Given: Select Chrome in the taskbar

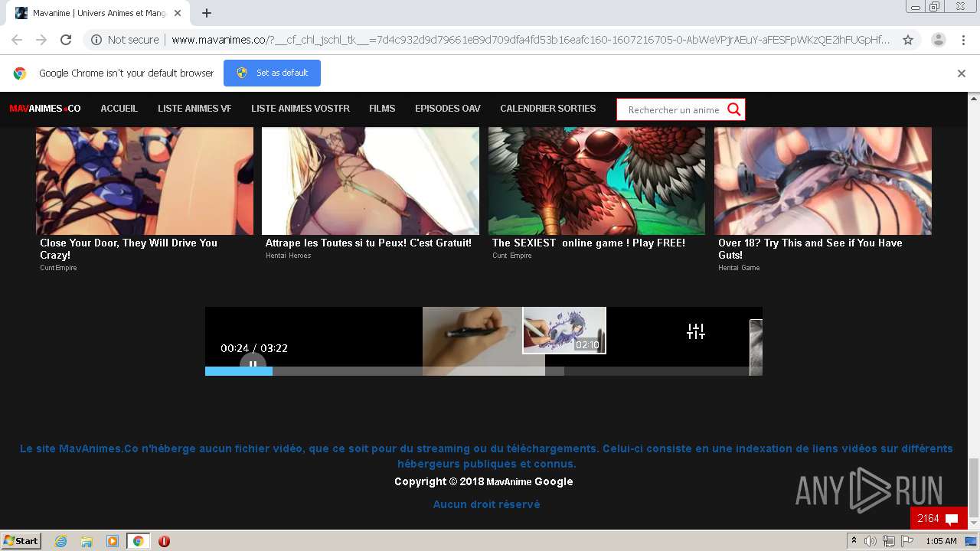Looking at the screenshot, I should pyautogui.click(x=139, y=541).
